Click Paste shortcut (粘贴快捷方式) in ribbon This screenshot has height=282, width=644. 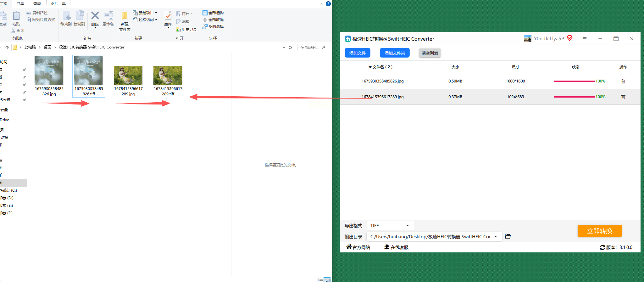coord(41,20)
